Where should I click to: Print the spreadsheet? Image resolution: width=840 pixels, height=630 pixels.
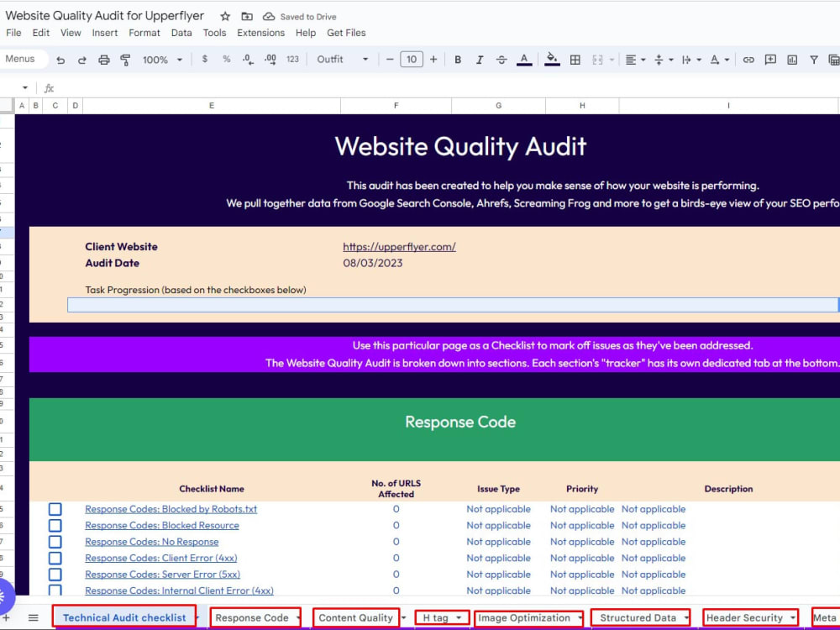tap(104, 60)
